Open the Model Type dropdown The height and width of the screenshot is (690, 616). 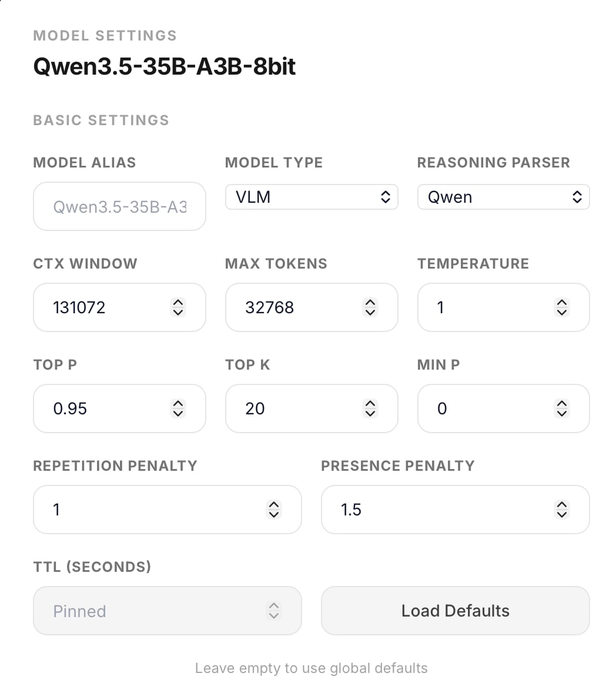click(x=312, y=197)
